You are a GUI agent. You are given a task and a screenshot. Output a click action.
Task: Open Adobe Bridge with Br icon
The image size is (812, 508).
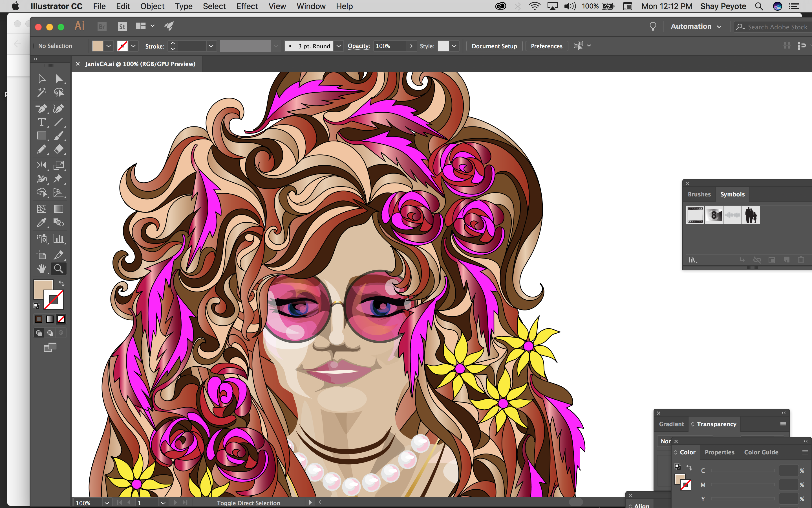pyautogui.click(x=102, y=27)
